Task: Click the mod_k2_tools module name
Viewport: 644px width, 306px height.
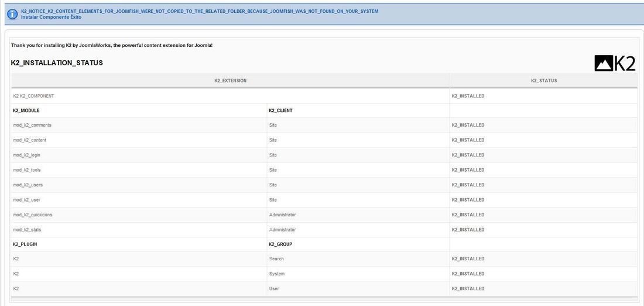Action: click(27, 170)
